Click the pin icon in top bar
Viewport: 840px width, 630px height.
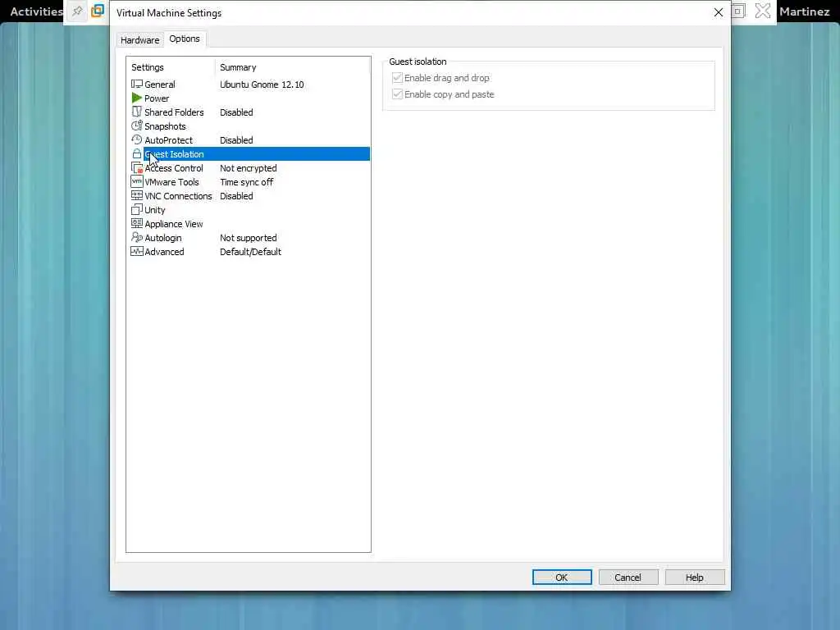pos(77,11)
